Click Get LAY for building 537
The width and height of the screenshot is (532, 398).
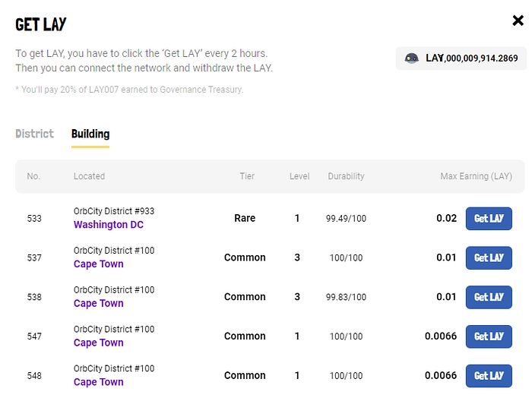(489, 258)
